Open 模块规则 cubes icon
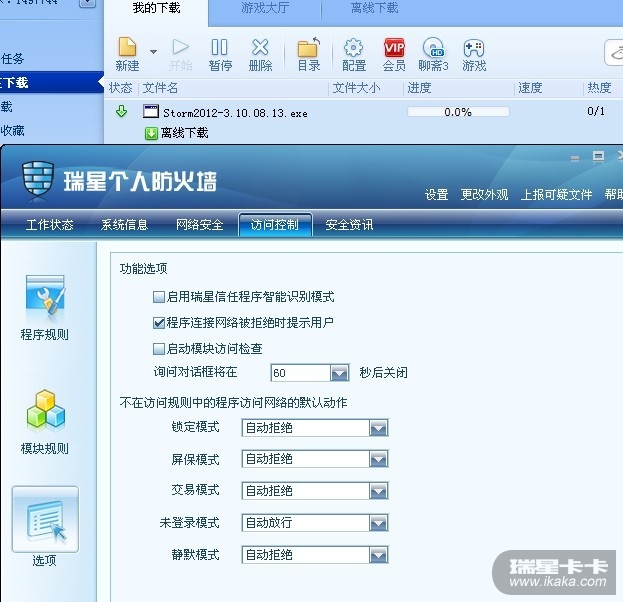The height and width of the screenshot is (602, 623). pos(46,411)
